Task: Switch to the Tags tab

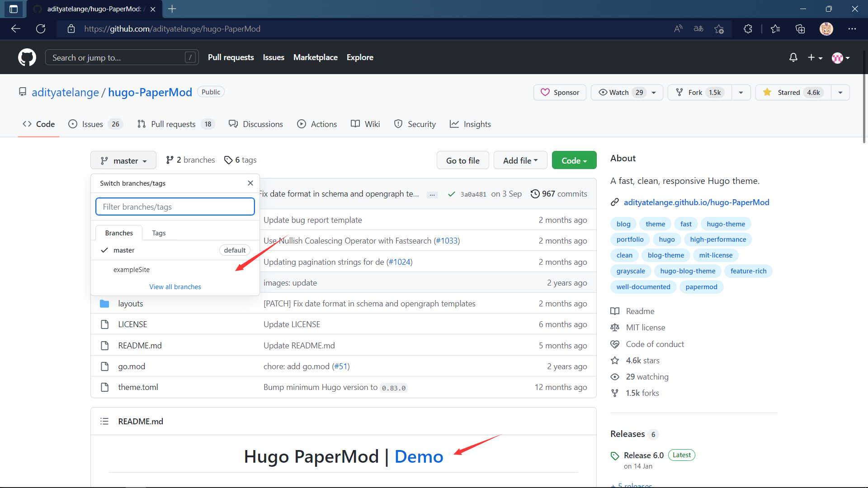Action: (x=159, y=233)
